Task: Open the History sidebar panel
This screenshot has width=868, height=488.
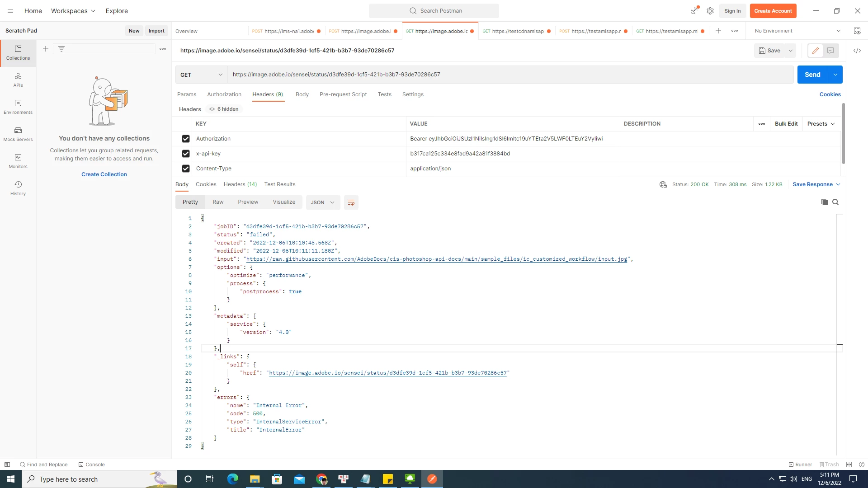Action: coord(18,188)
